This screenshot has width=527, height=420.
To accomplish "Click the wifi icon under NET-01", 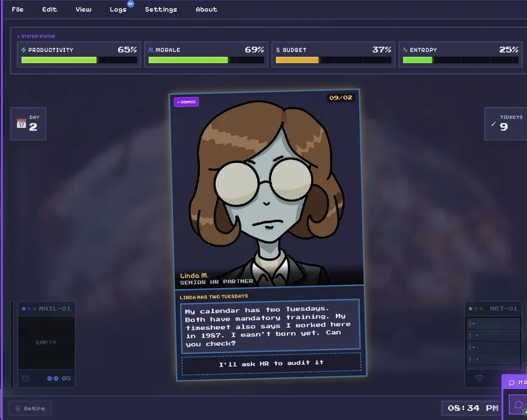I will point(479,378).
